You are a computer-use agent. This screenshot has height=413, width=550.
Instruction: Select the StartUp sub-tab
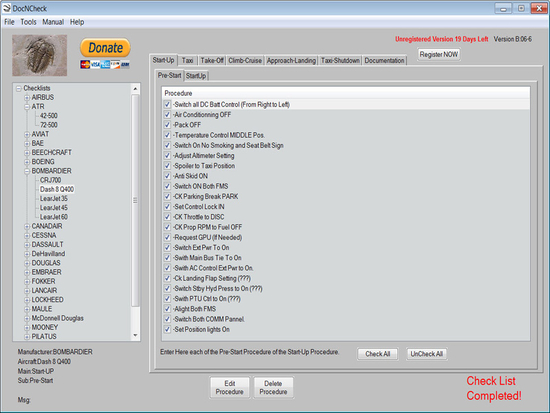[x=196, y=76]
